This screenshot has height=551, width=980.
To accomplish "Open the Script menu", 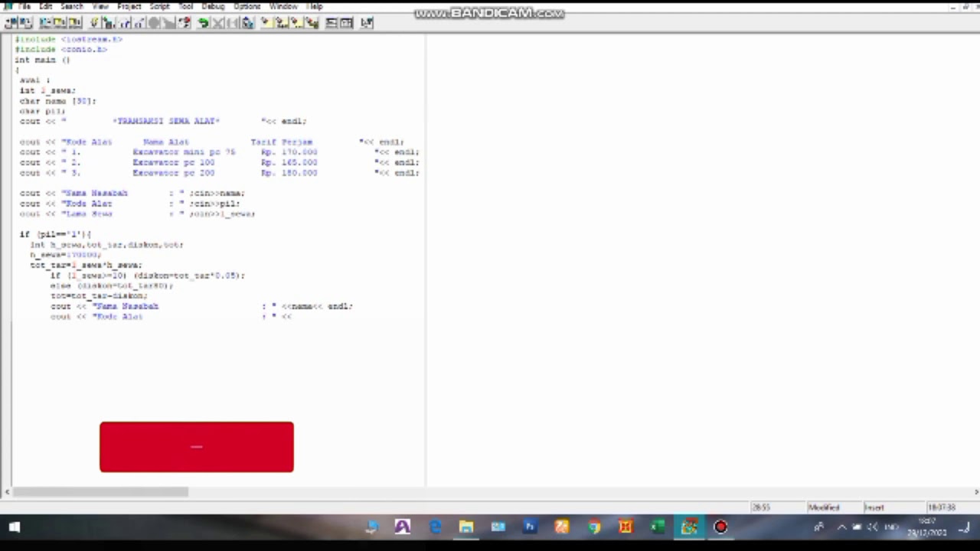I will coord(159,6).
